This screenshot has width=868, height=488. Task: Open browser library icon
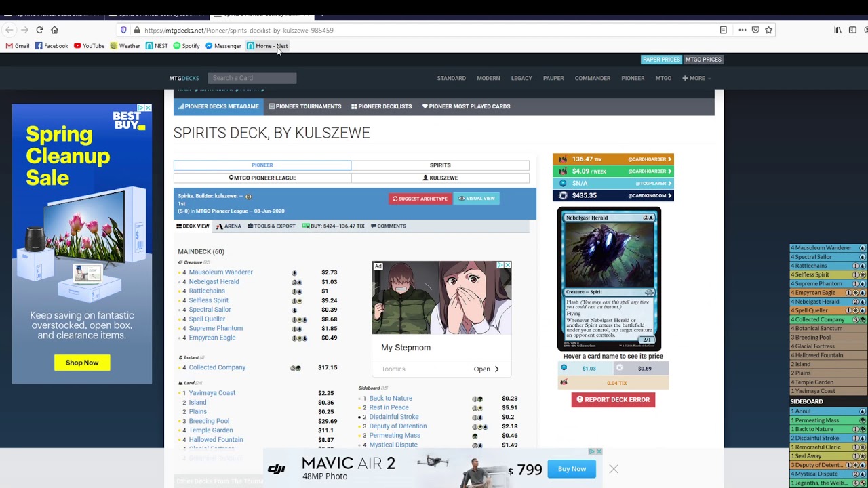tap(838, 30)
